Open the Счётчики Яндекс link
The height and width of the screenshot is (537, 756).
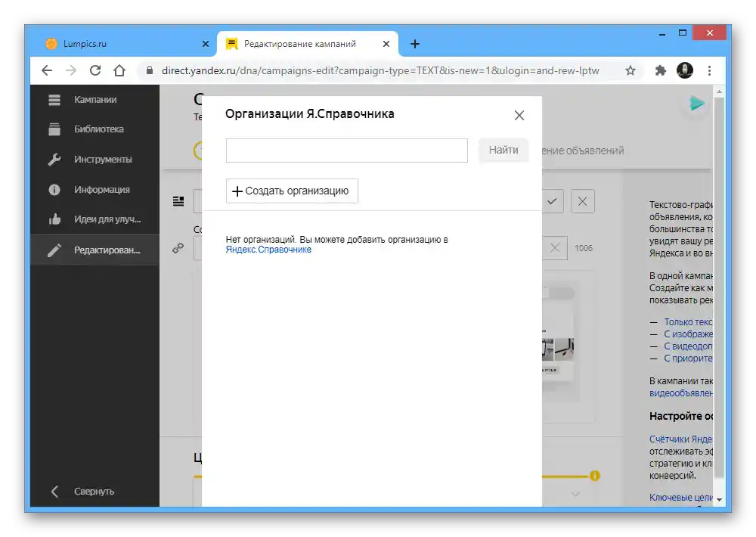(x=681, y=439)
